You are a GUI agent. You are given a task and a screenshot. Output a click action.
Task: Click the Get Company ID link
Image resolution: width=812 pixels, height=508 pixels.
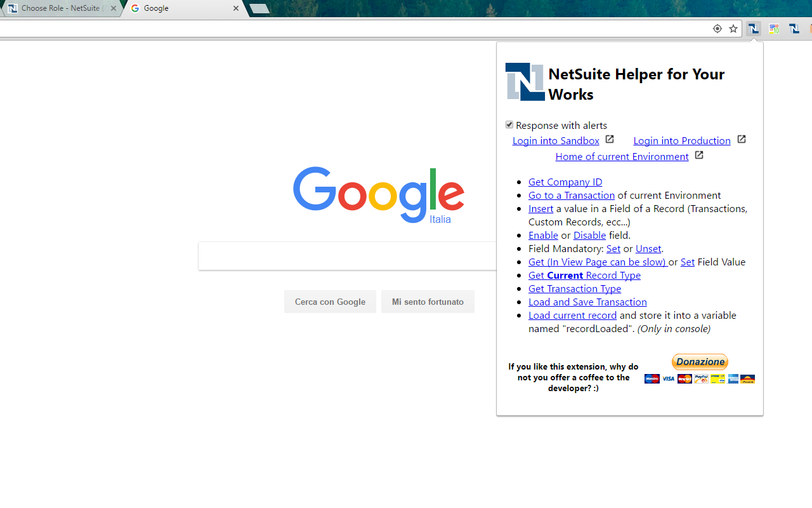click(x=565, y=182)
